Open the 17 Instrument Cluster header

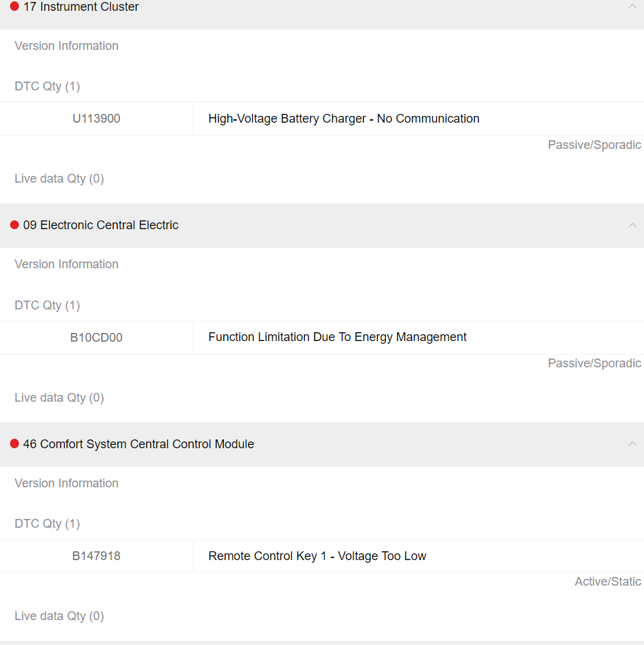(x=81, y=7)
